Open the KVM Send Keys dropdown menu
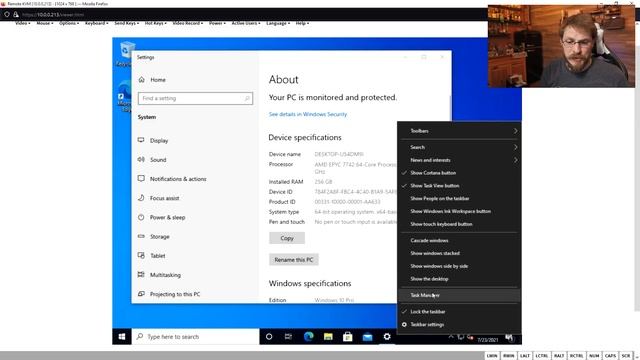The height and width of the screenshot is (360, 640). pos(127,23)
